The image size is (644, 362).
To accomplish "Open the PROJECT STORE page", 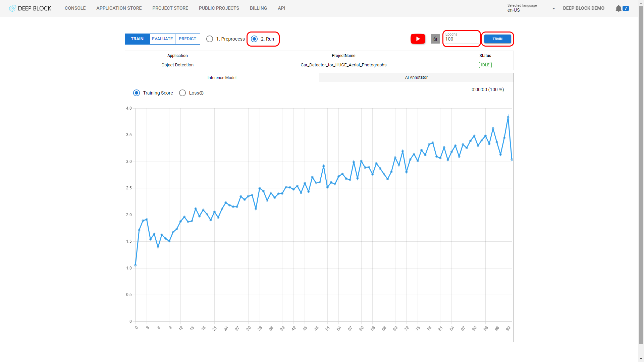I will (x=170, y=8).
